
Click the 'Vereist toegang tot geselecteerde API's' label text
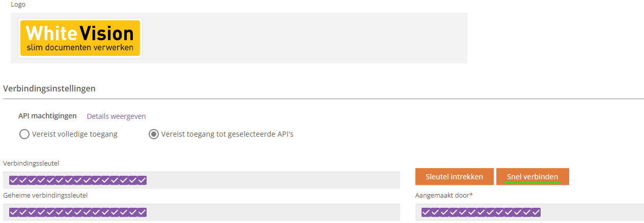(227, 135)
